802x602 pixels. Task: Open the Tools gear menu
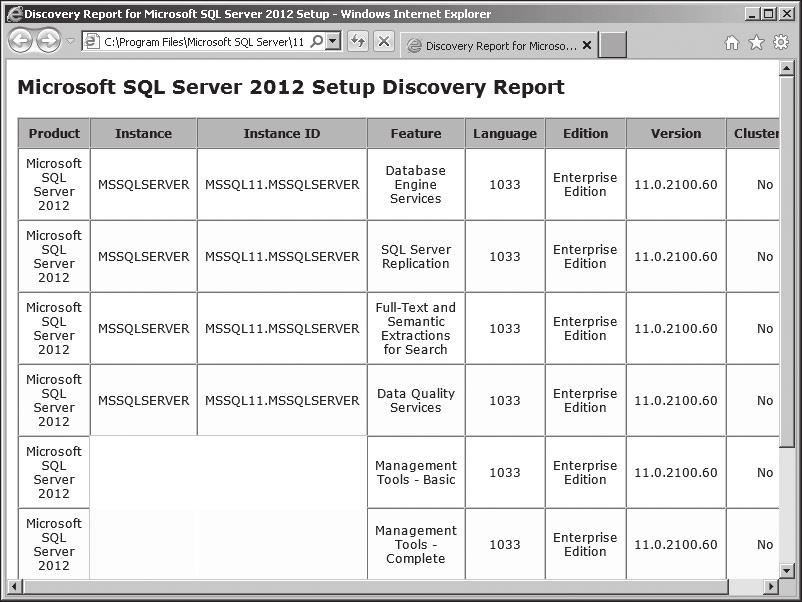tap(781, 42)
